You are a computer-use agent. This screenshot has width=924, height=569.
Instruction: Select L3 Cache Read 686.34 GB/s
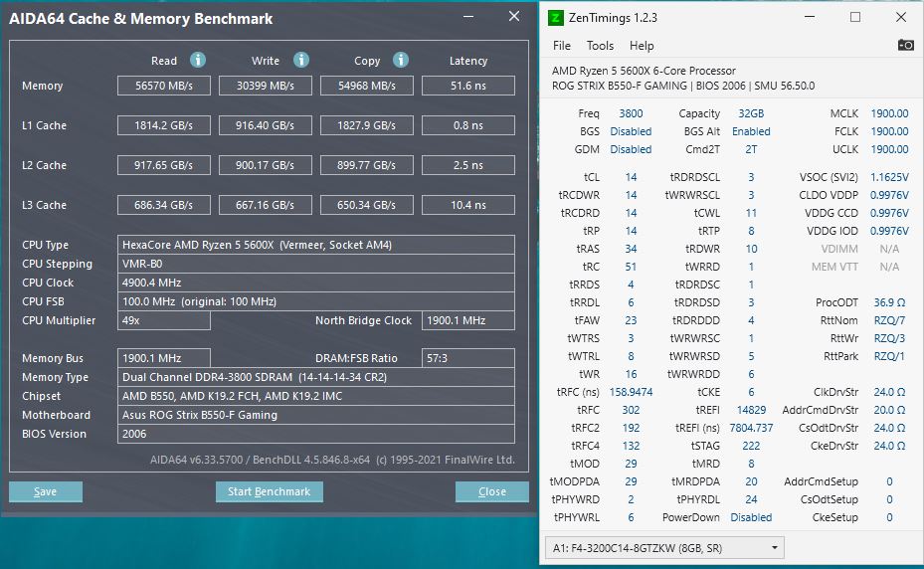click(164, 205)
